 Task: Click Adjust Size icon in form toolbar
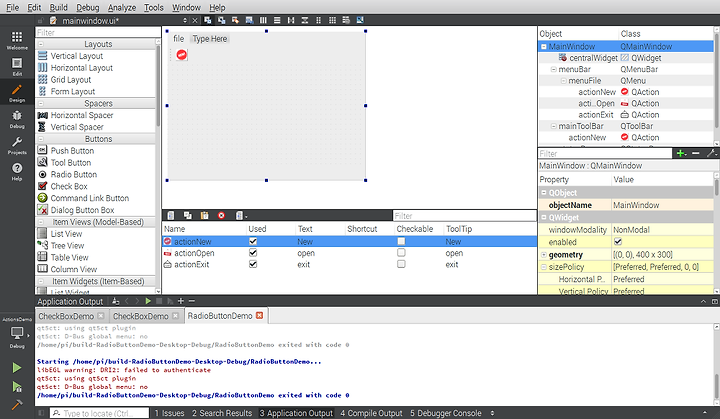[x=360, y=20]
